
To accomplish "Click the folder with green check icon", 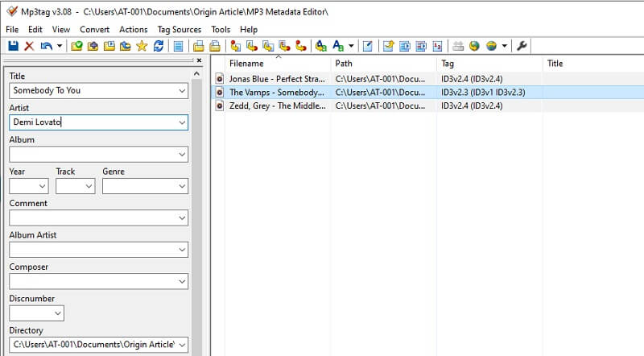I will [x=76, y=46].
